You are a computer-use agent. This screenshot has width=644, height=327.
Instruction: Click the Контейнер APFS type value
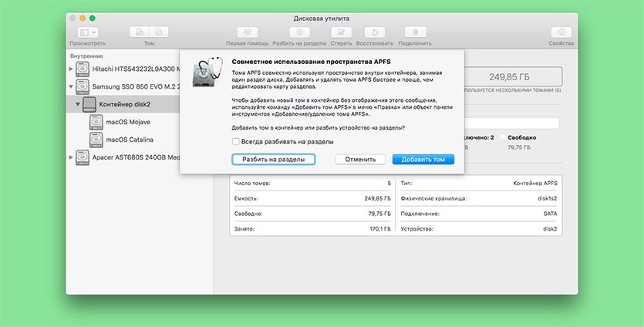(x=535, y=184)
